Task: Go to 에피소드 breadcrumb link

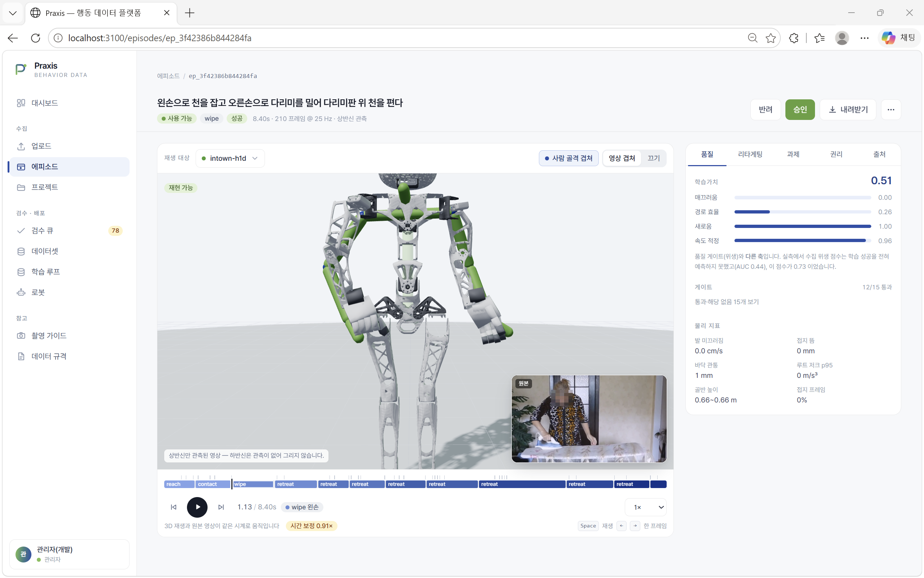Action: 169,76
